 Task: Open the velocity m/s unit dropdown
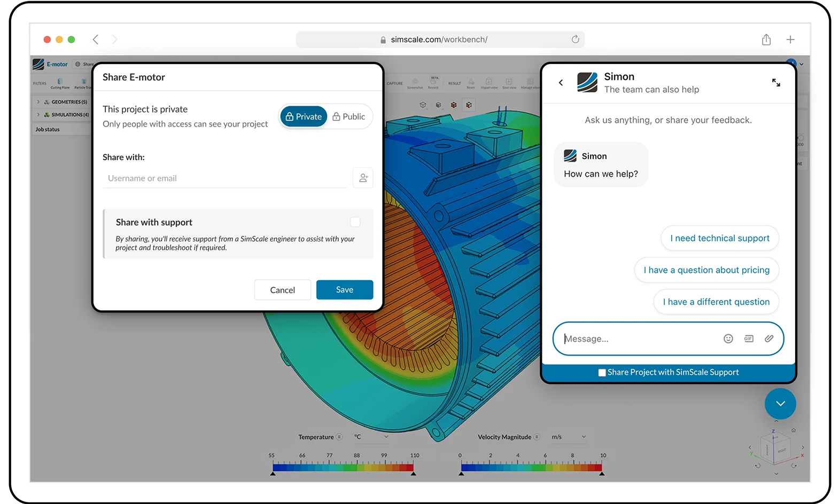click(584, 437)
